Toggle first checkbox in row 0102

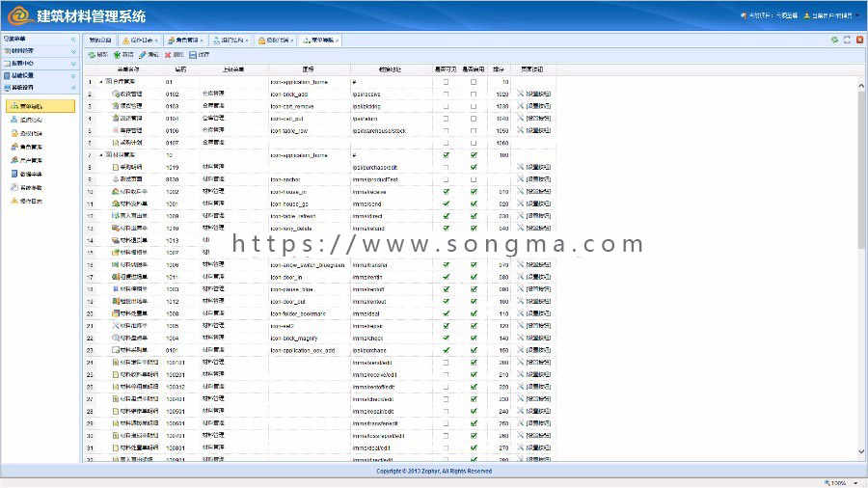[447, 95]
